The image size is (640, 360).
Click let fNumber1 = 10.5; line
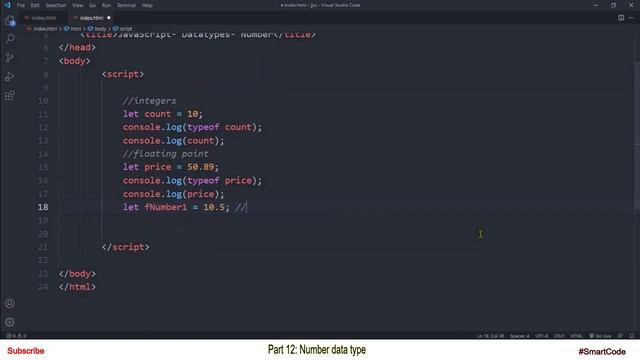[176, 207]
